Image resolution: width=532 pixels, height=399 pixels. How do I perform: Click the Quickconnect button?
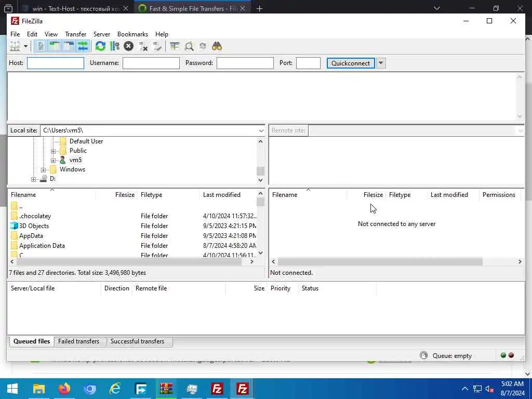pos(351,63)
